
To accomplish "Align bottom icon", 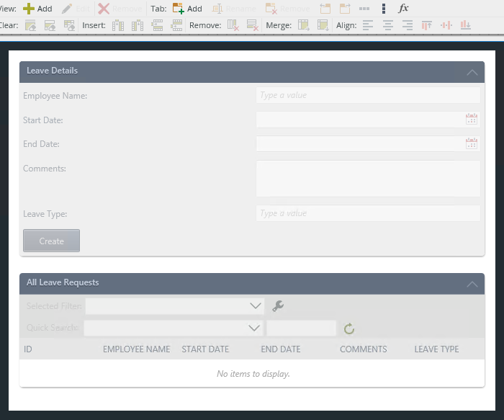I will pos(465,25).
